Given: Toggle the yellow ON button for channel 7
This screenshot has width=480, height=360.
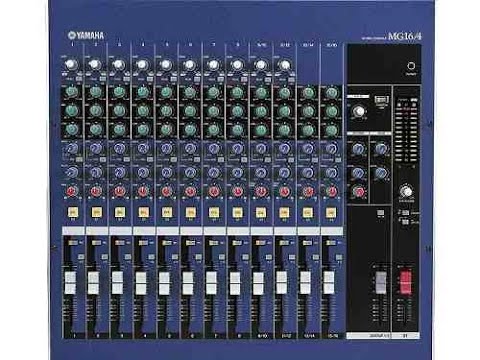Looking at the screenshot, I should click(x=214, y=212).
